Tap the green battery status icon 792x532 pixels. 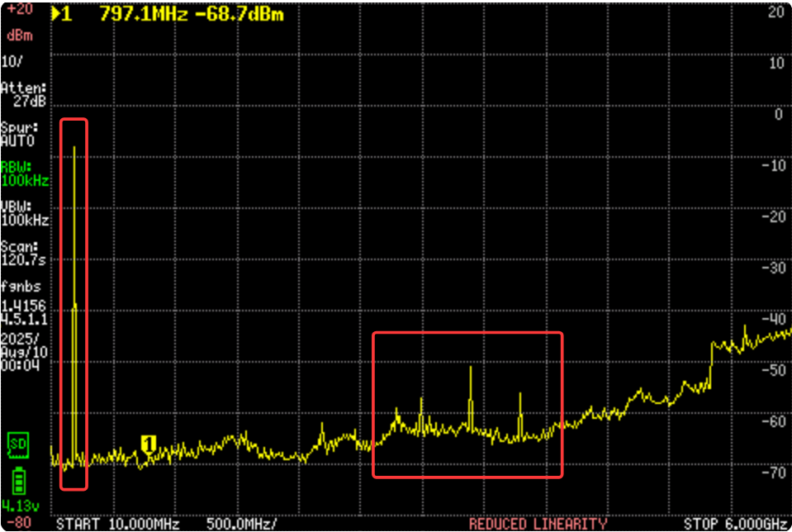tap(18, 482)
